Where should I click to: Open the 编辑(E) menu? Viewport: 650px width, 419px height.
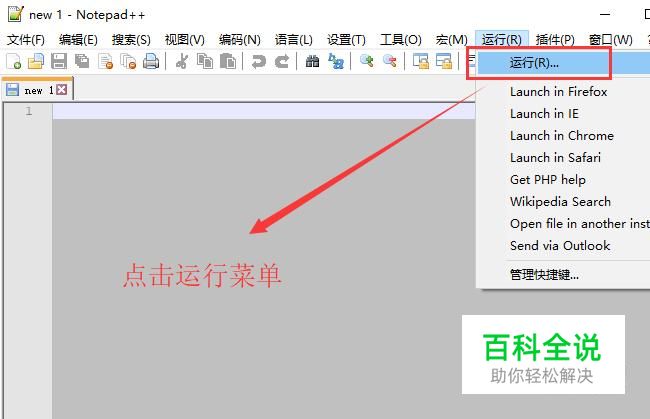(78, 40)
